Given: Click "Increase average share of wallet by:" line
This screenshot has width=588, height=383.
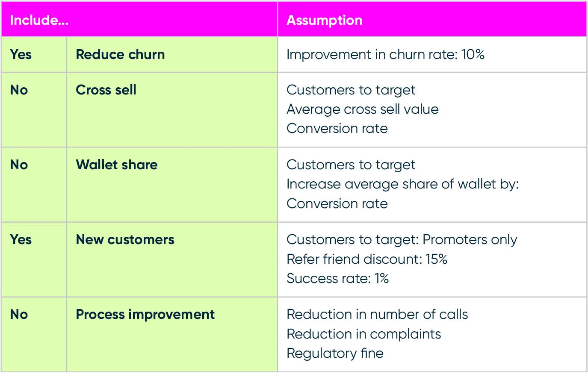Looking at the screenshot, I should coord(402,184).
